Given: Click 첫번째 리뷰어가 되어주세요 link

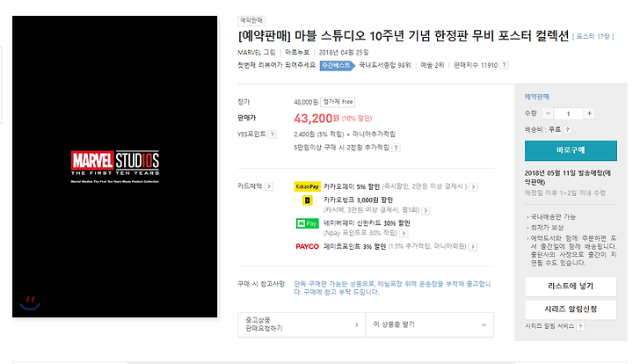Looking at the screenshot, I should pyautogui.click(x=277, y=65).
